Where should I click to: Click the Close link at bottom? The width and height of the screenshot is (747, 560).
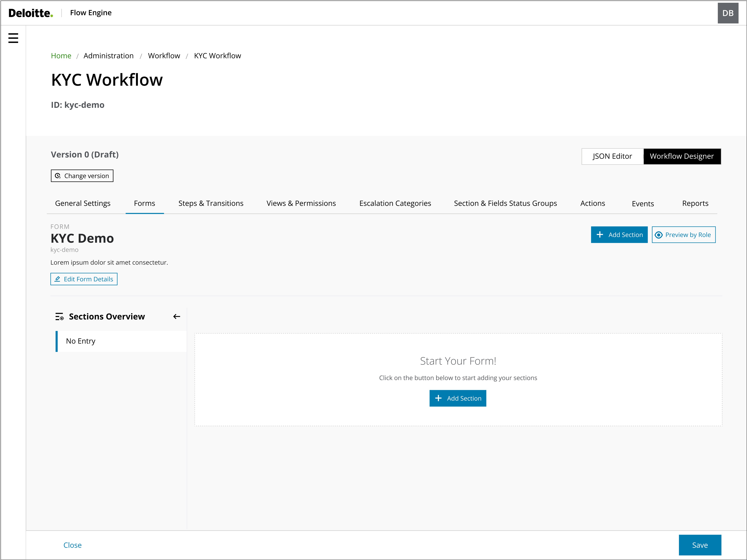(x=73, y=545)
